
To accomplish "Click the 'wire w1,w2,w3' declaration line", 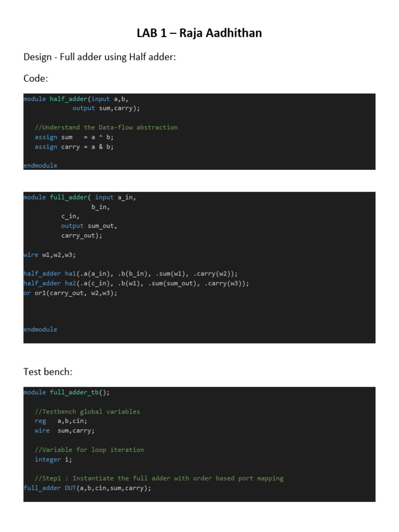I will [49, 255].
